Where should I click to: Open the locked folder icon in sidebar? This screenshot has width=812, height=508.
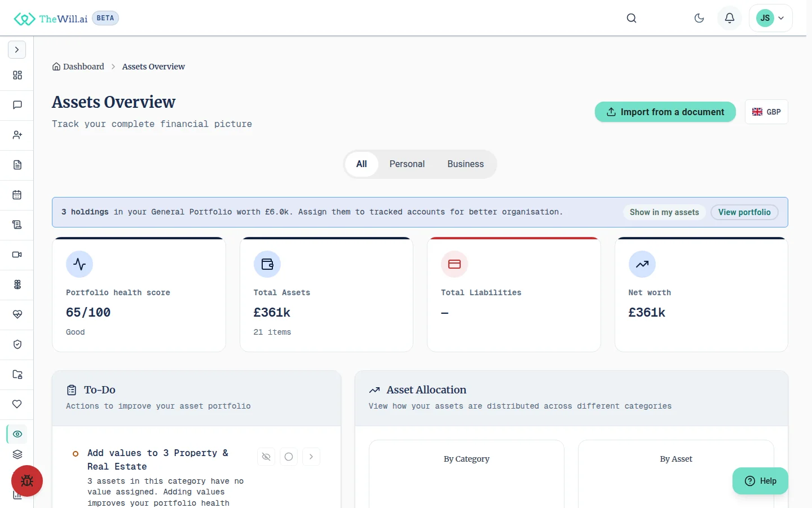point(17,374)
